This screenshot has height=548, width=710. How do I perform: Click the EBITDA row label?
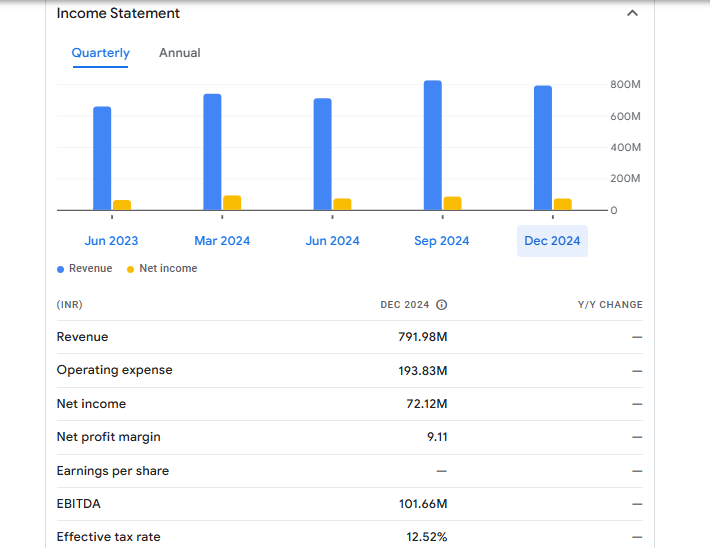(78, 504)
